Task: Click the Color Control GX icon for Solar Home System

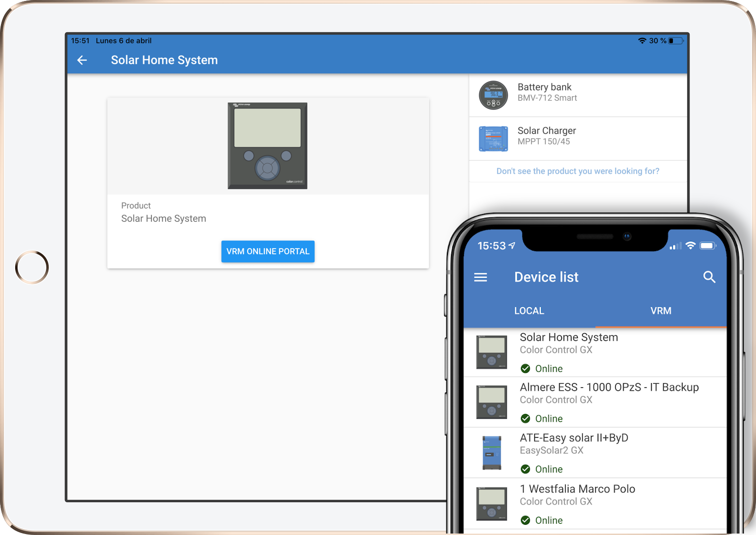Action: [x=491, y=352]
